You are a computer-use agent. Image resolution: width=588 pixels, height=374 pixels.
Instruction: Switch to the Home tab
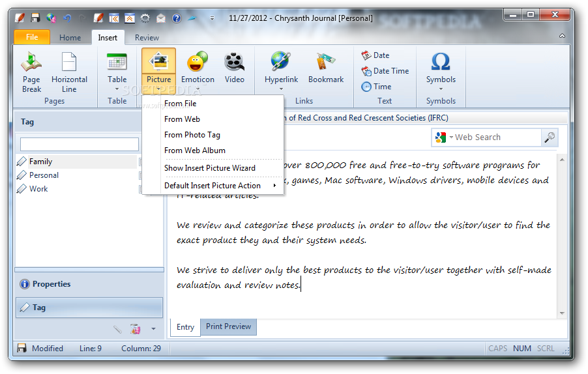pyautogui.click(x=70, y=38)
